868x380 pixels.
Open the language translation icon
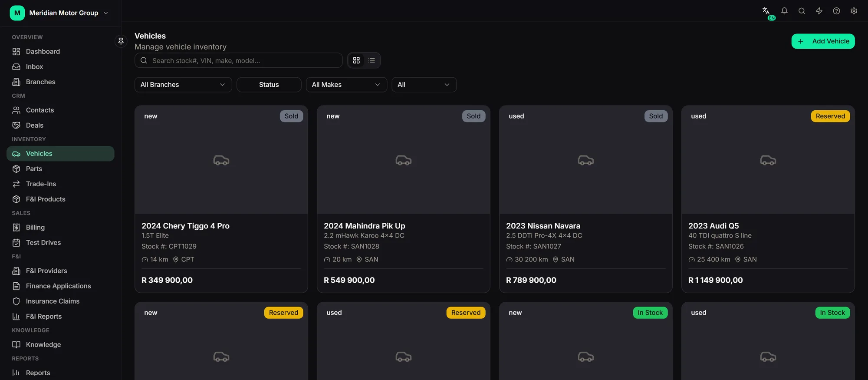(766, 11)
